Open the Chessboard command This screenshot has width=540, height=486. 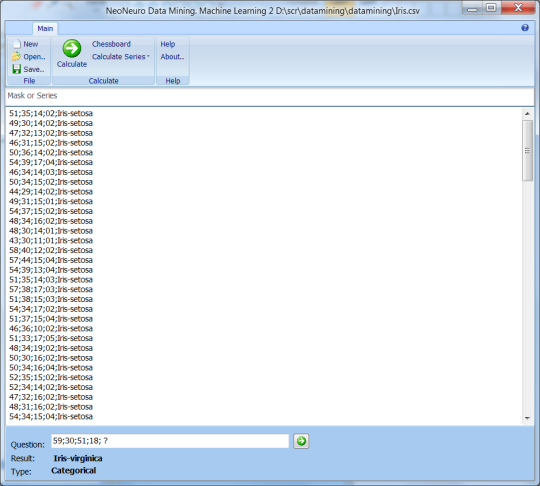(x=111, y=44)
